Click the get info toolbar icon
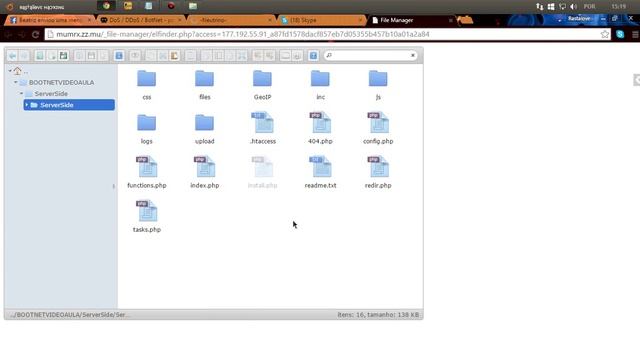 [x=119, y=56]
